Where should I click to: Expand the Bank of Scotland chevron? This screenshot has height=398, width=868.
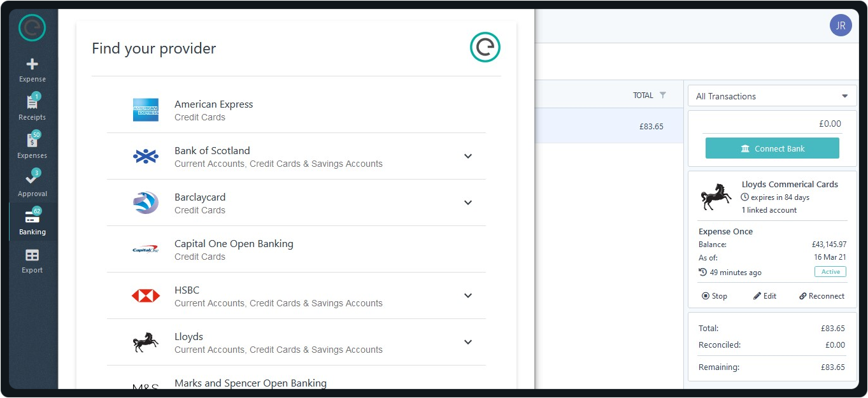468,156
